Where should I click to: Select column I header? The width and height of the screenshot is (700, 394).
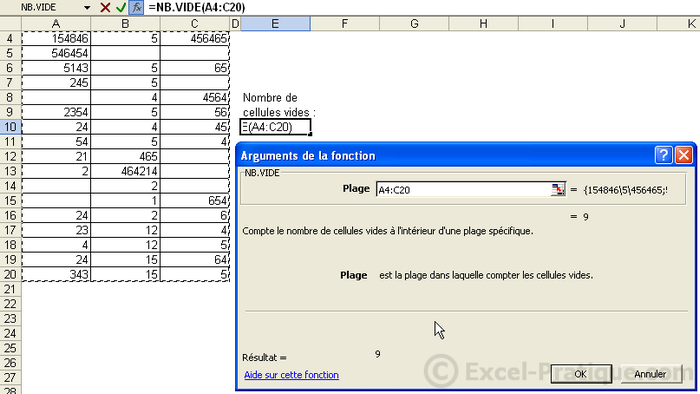tap(553, 24)
